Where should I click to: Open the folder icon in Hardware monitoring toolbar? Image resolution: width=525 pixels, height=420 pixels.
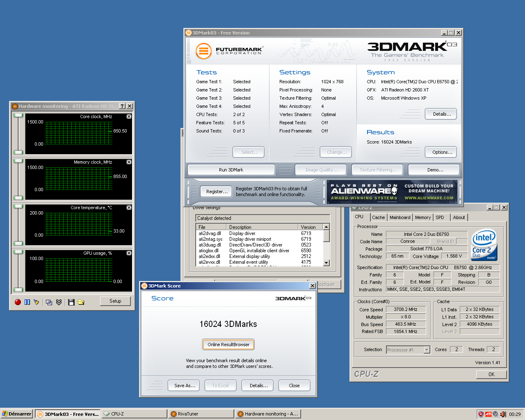tap(81, 302)
